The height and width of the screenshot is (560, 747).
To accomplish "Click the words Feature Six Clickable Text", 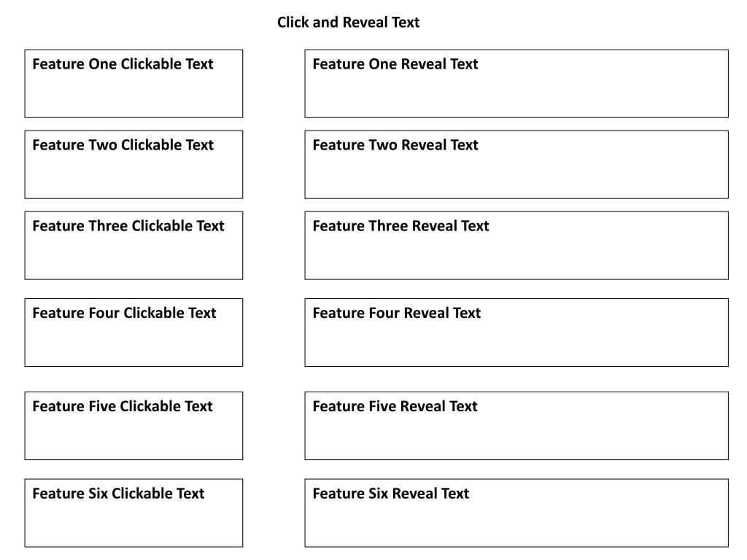I will point(118,494).
